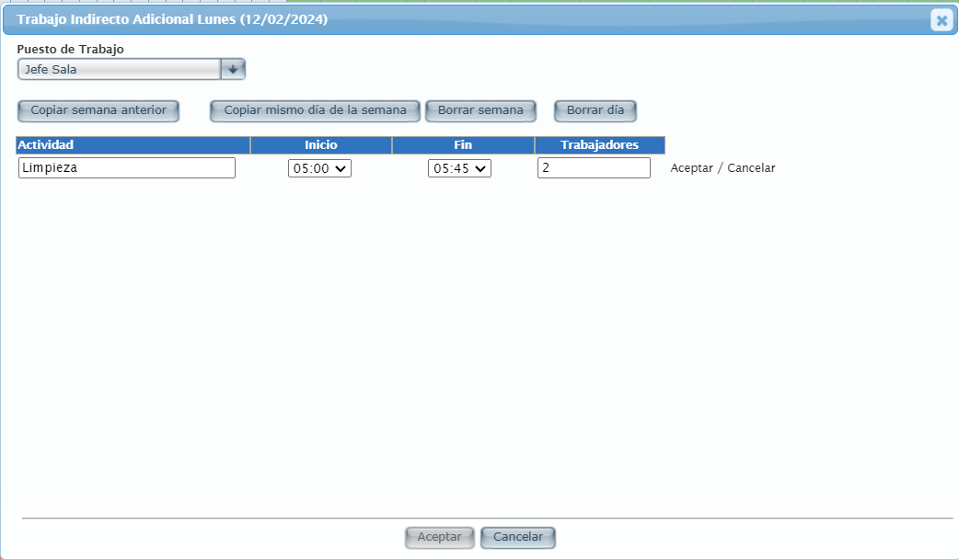This screenshot has width=959, height=560.
Task: Click the dialog title bar text
Action: click(x=171, y=19)
